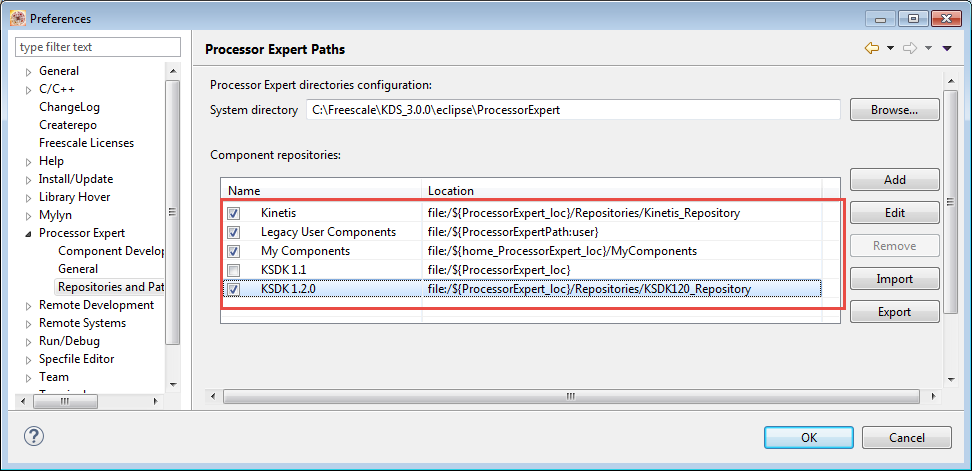Click the forward navigation arrow icon
Viewport: 972px width, 471px height.
(x=909, y=48)
